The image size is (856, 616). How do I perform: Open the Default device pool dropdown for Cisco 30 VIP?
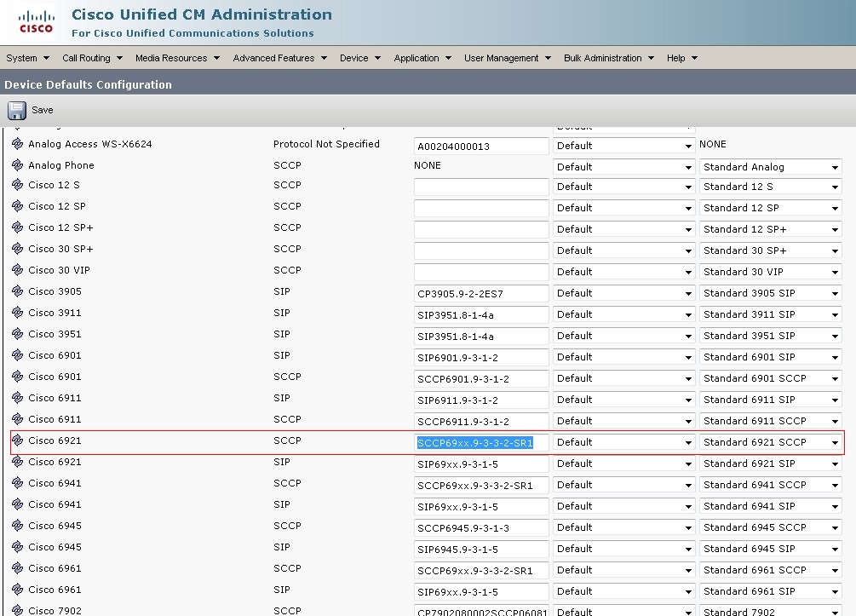pos(624,272)
